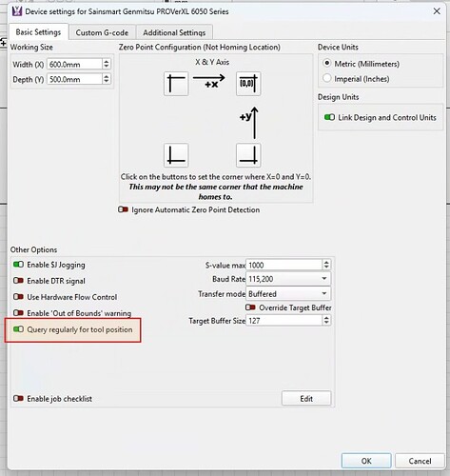Enable the DTR signal switch
Image resolution: width=450 pixels, height=476 pixels.
[x=18, y=281]
